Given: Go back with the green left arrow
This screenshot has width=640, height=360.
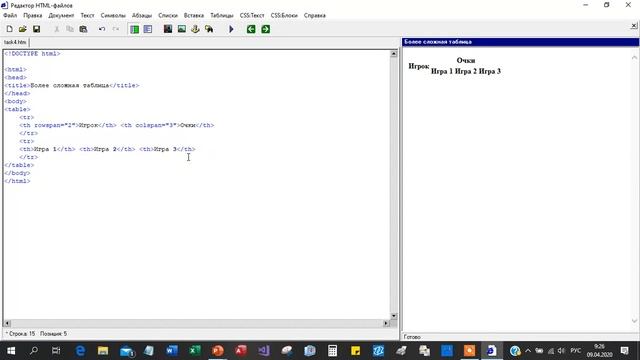Looking at the screenshot, I should click(x=251, y=29).
